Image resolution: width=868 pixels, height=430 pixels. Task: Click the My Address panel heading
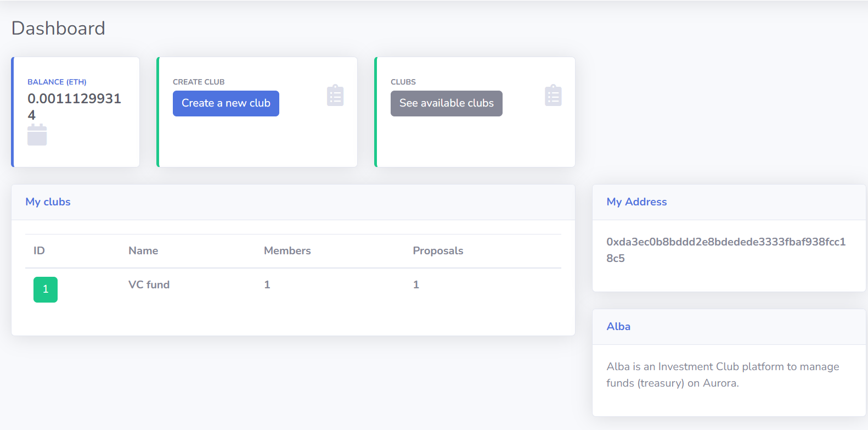[x=636, y=202]
